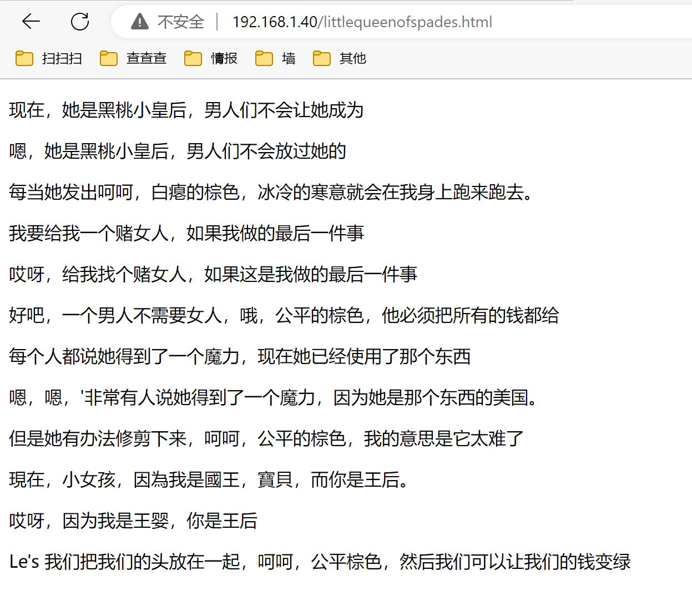This screenshot has height=616, width=692.
Task: Click the line 我要给我一个赌女人，如果我做的最后一件事
Action: pos(186,233)
